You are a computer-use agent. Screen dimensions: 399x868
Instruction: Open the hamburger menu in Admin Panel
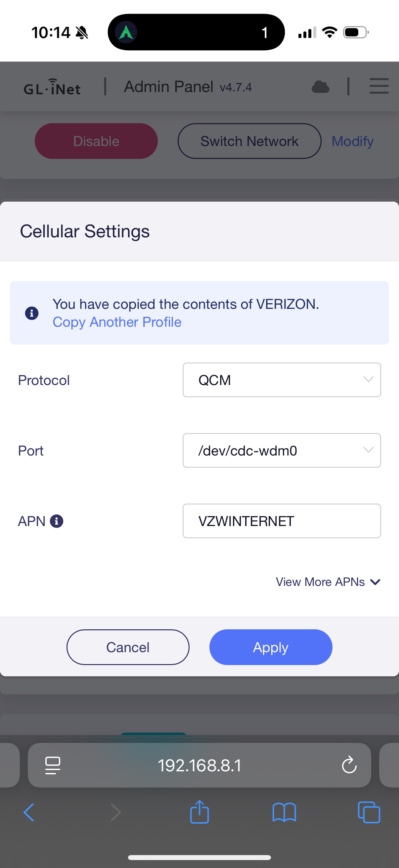click(379, 86)
